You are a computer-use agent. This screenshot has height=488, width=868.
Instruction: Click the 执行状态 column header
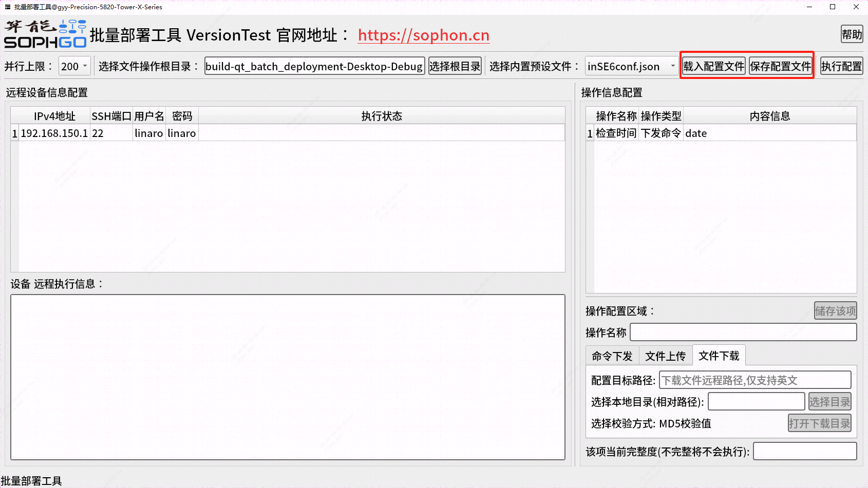tap(381, 116)
